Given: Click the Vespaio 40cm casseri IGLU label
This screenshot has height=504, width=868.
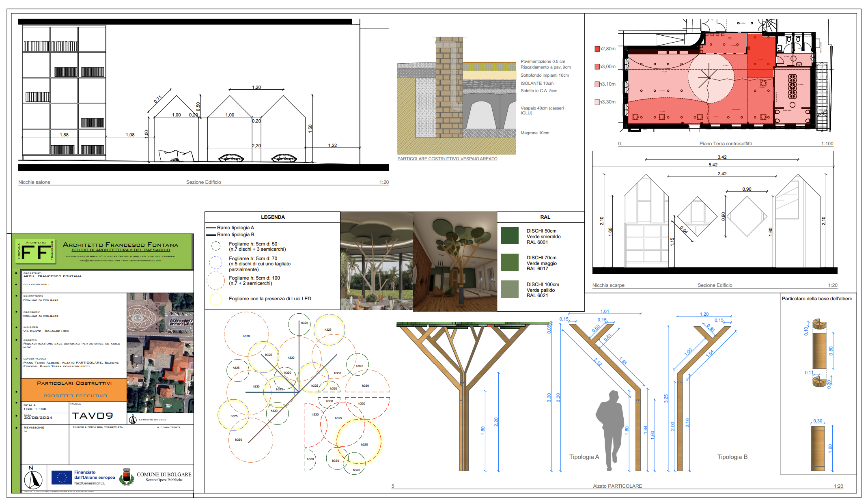Looking at the screenshot, I should [542, 110].
